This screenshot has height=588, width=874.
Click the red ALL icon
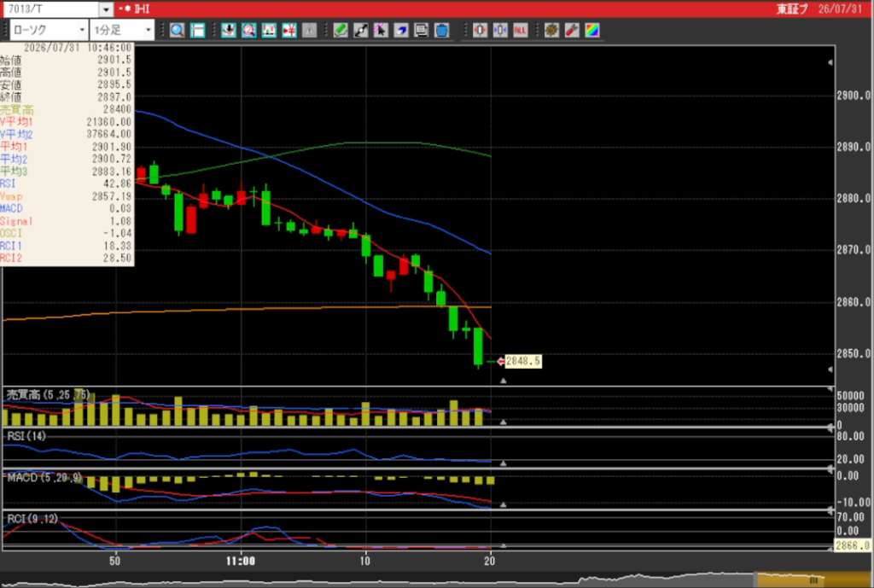(x=520, y=30)
